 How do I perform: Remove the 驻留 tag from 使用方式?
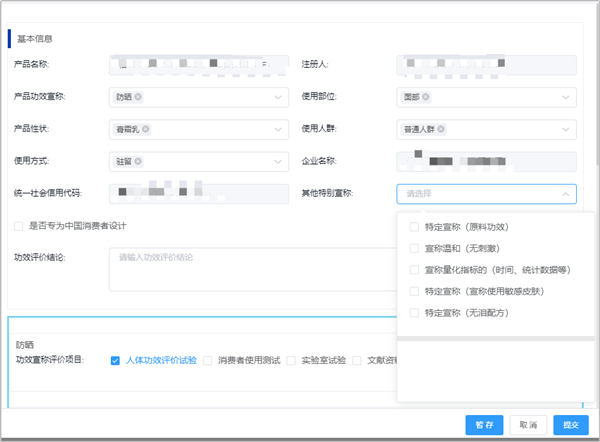pos(138,161)
